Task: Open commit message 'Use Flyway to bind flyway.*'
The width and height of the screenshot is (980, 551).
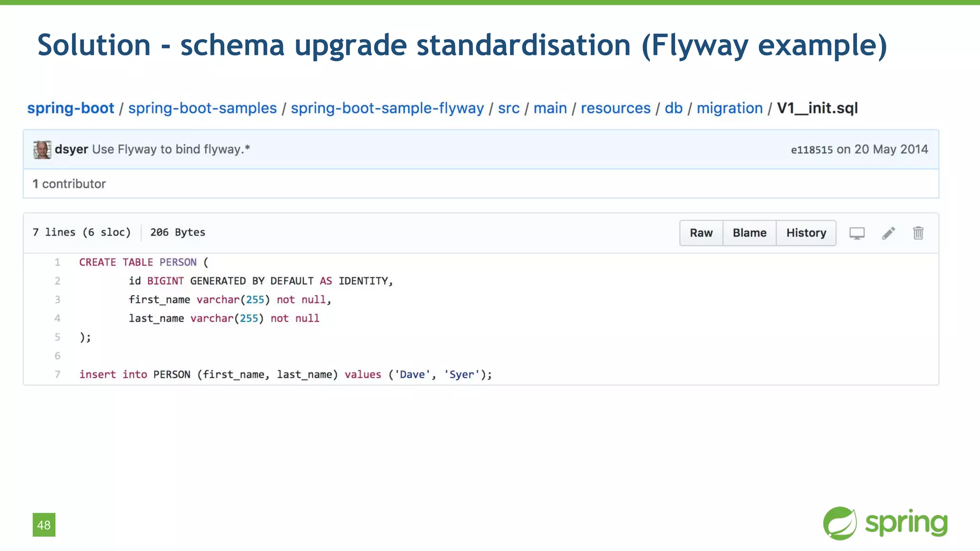Action: pyautogui.click(x=171, y=149)
